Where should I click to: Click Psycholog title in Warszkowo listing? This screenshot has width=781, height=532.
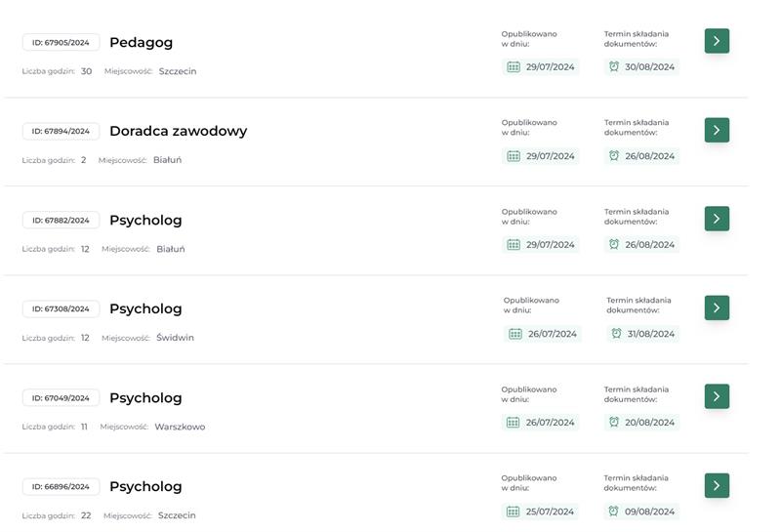click(x=145, y=398)
